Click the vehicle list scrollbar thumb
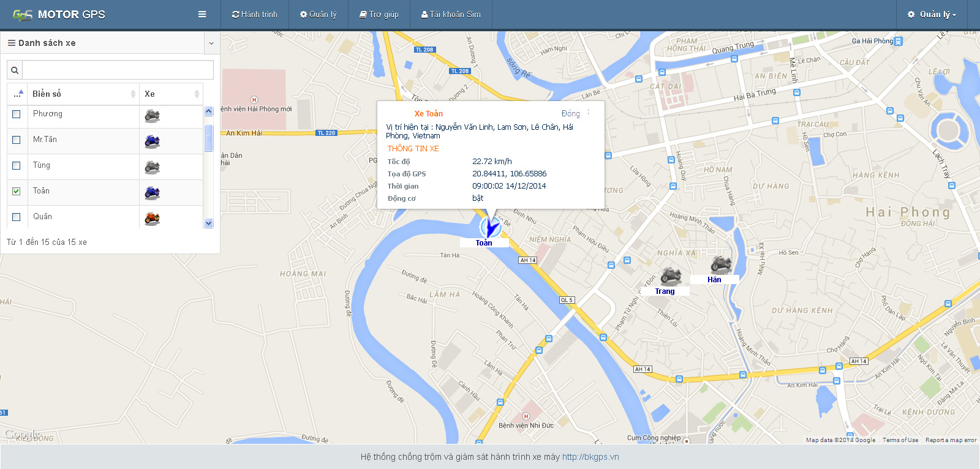The height and width of the screenshot is (469, 980). pyautogui.click(x=208, y=138)
